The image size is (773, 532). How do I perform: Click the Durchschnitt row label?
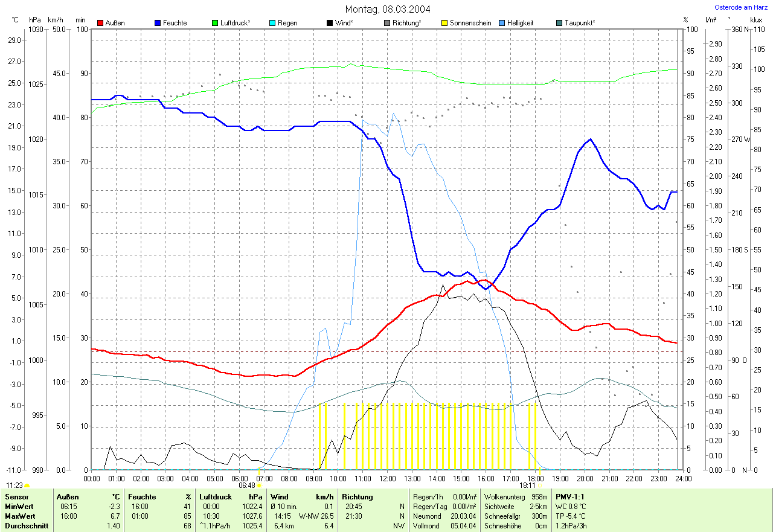25,526
